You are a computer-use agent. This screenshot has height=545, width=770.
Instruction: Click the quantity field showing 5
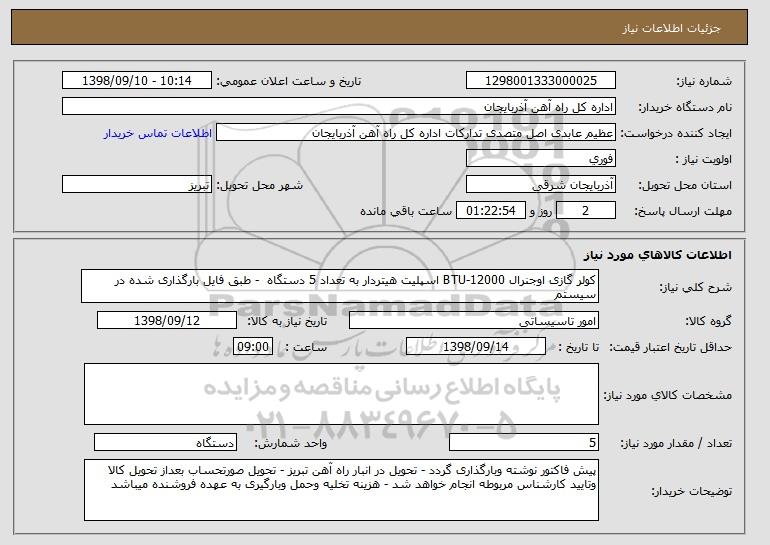524,442
